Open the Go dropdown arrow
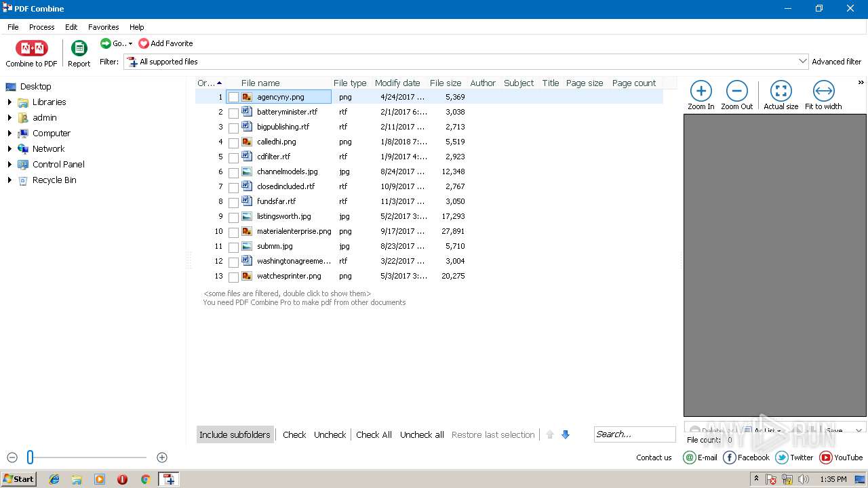 click(x=130, y=44)
